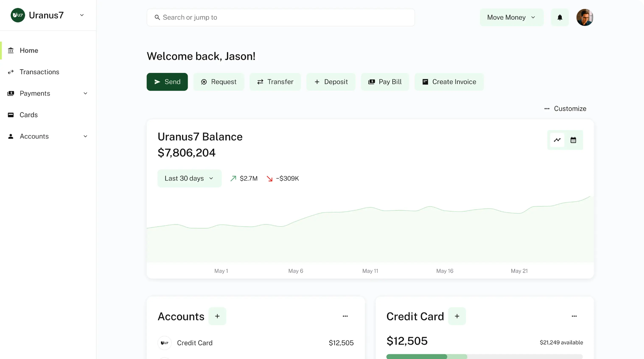
Task: Open Credit Card card three-dot menu
Action: coord(574,316)
